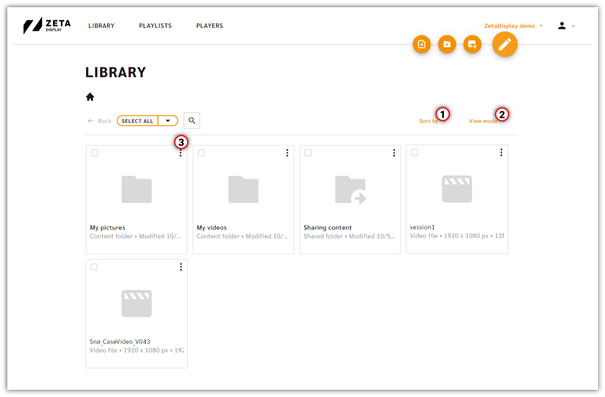Switch to the Players tab
This screenshot has height=397, width=605.
click(x=210, y=26)
